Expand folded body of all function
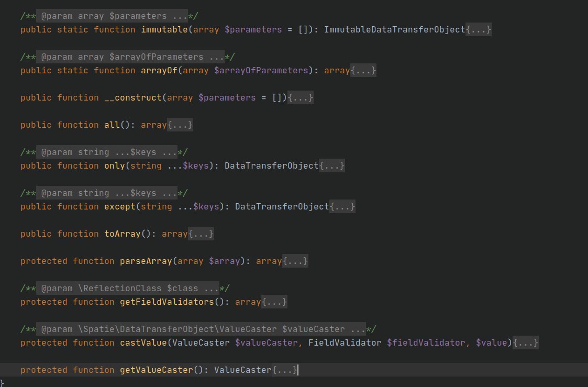The image size is (588, 387). coord(180,125)
